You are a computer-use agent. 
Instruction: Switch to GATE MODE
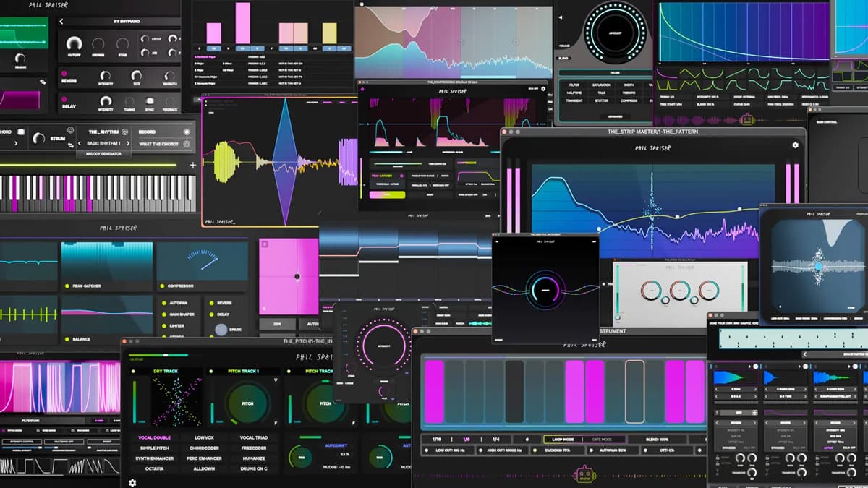602,439
